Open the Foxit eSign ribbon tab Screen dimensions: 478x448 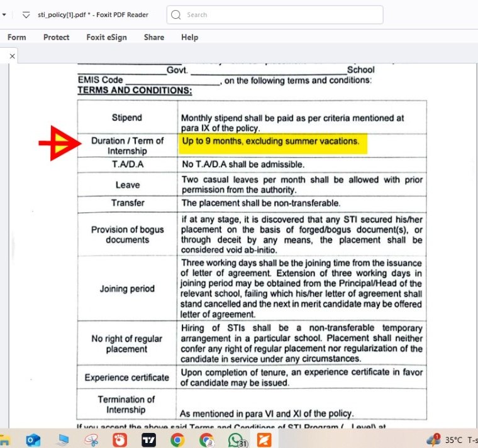107,37
